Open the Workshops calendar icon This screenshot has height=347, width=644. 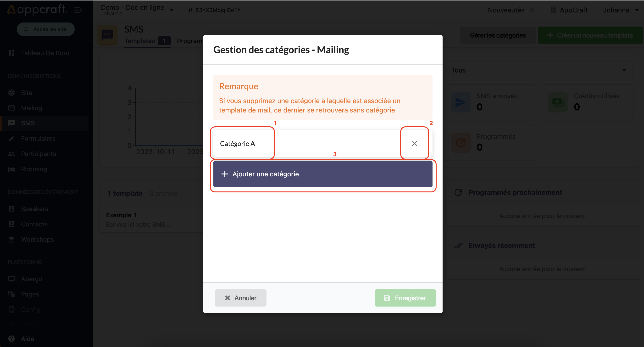11,239
